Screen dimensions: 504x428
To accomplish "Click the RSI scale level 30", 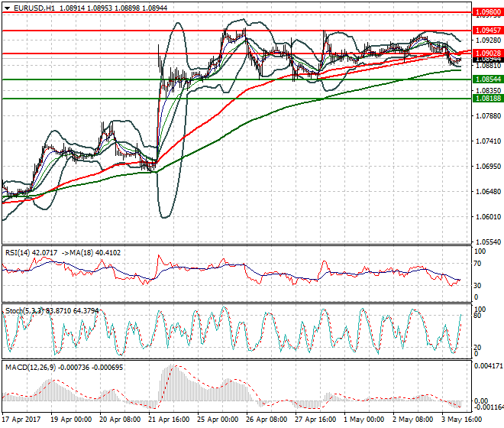I will click(477, 286).
